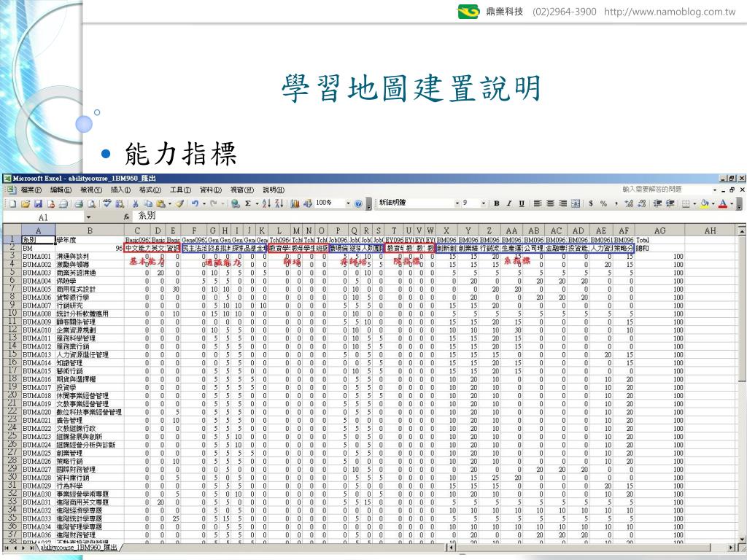Select the cell containing BUMA005

38,289
